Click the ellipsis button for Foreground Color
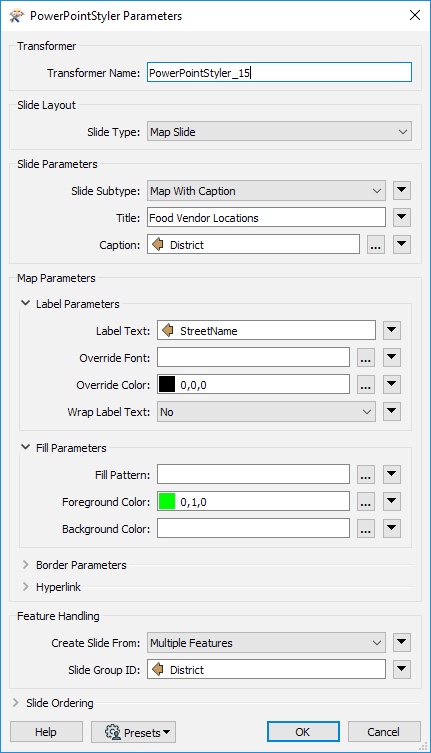Viewport: 431px width, 753px height. click(366, 501)
